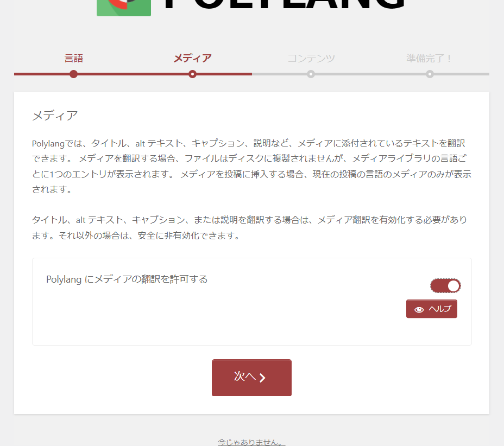This screenshot has height=446, width=504.
Task: Click the current-step dot under メディア
Action: pos(192,74)
